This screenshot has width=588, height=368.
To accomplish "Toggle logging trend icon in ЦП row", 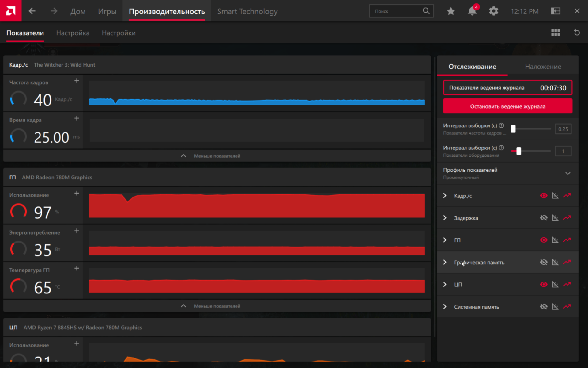I will point(567,284).
